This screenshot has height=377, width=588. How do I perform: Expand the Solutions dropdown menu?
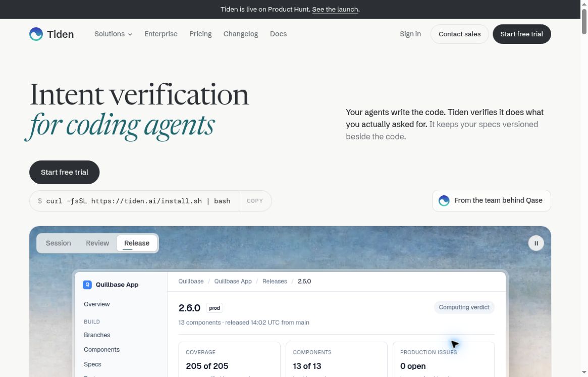[113, 34]
